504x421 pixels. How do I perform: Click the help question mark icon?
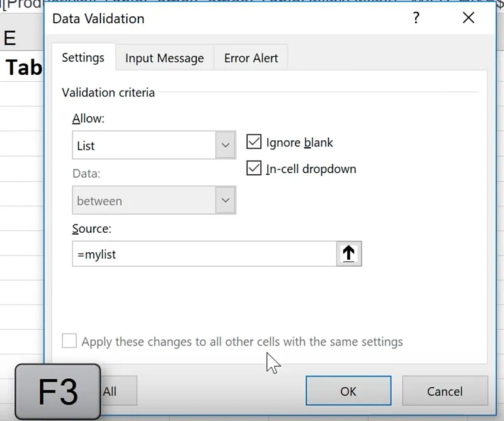pyautogui.click(x=416, y=18)
